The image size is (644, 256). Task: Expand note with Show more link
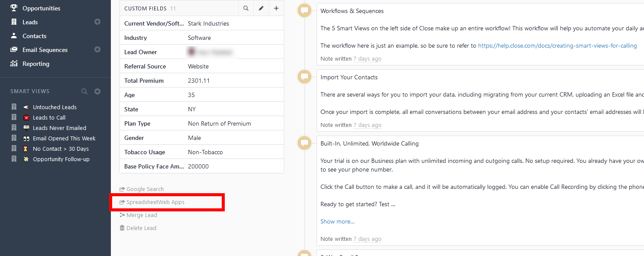337,221
